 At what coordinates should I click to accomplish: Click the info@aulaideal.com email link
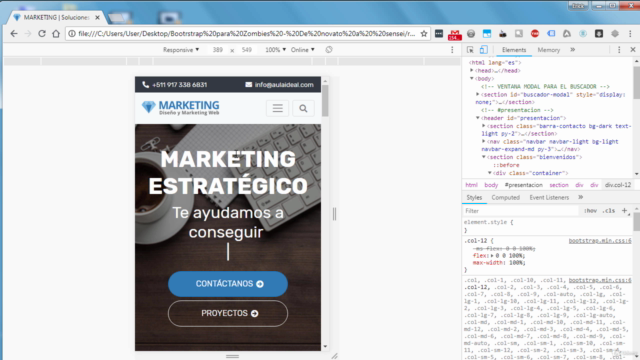[x=284, y=85]
